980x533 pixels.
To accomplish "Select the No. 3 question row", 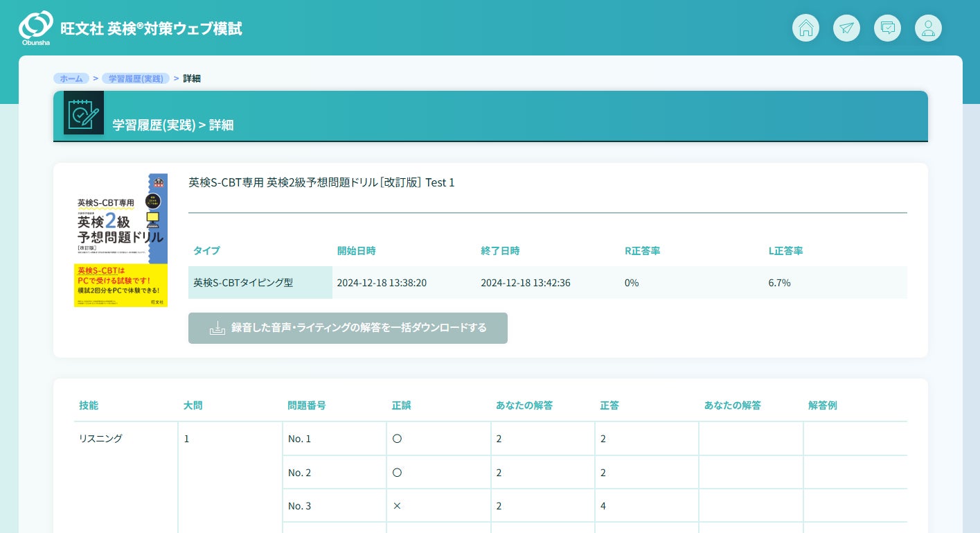I will pyautogui.click(x=300, y=506).
